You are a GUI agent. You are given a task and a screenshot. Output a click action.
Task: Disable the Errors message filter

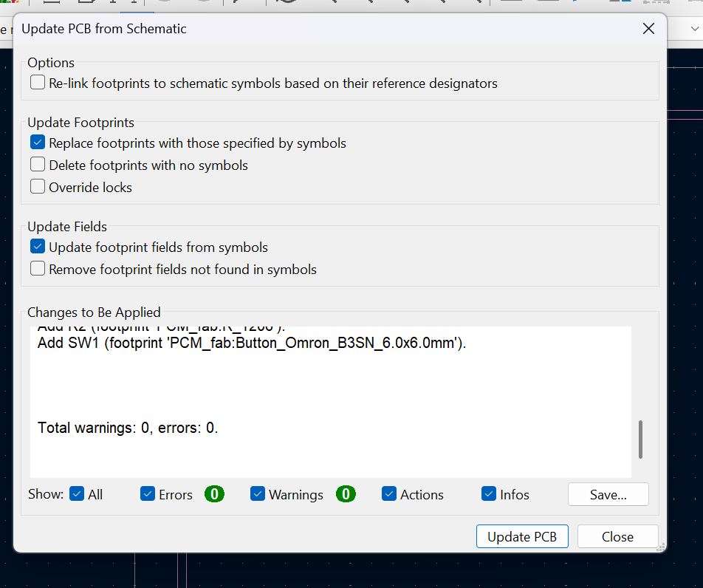point(148,493)
